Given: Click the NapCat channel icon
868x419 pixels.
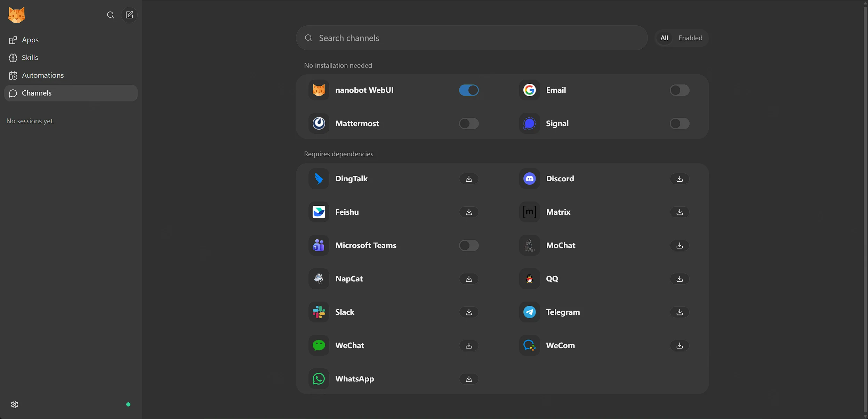Looking at the screenshot, I should [319, 279].
